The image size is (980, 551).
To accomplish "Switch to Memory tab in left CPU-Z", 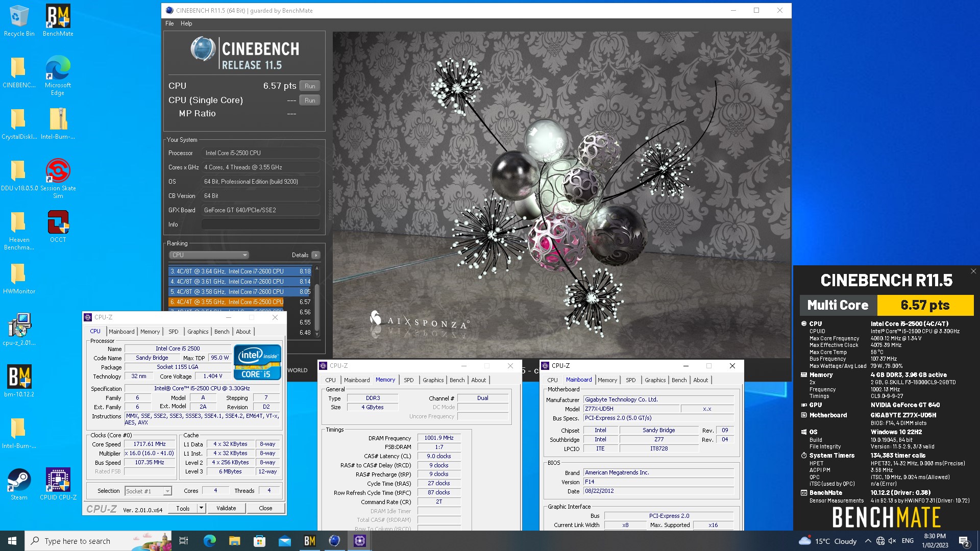I will [x=150, y=332].
